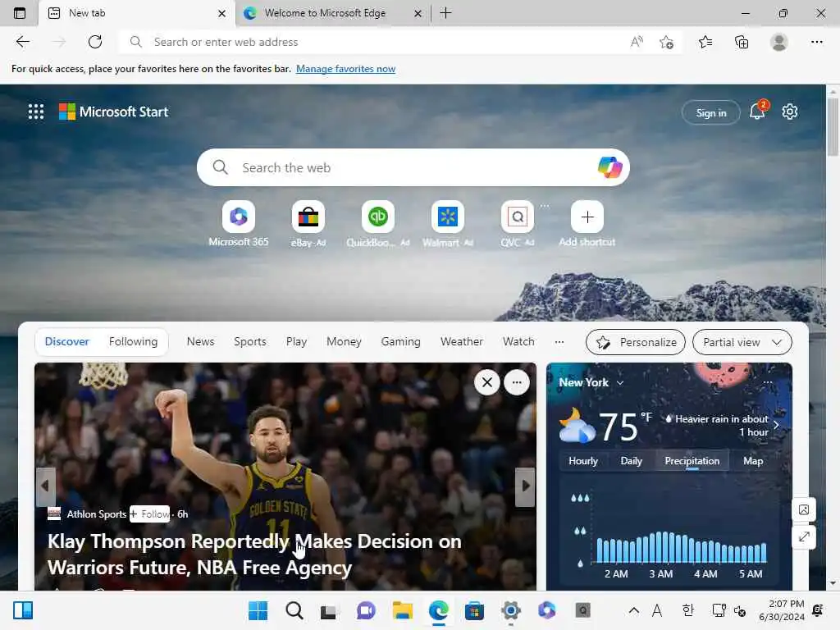Add this page to favorites star icon
Image resolution: width=840 pixels, height=630 pixels.
(x=666, y=42)
